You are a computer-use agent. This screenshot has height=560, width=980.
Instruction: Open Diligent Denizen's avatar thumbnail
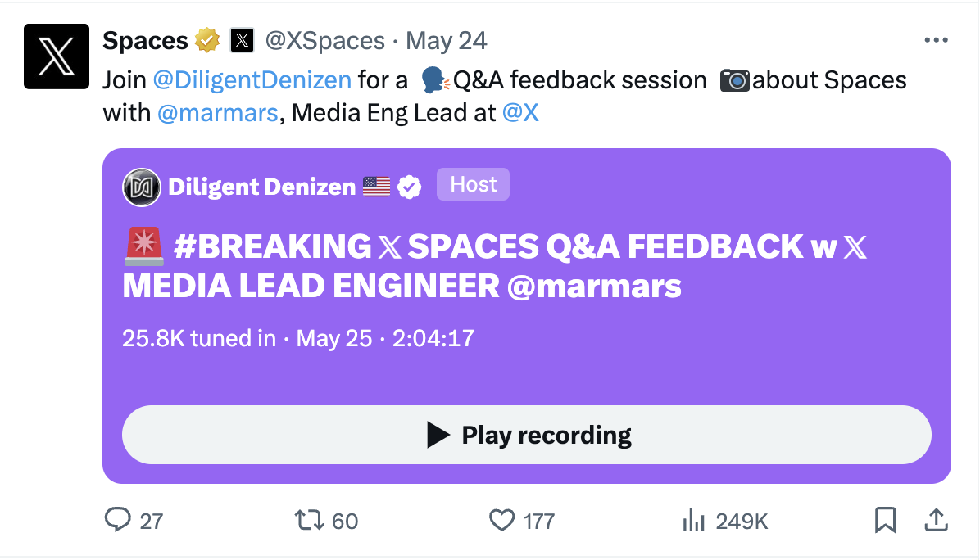point(142,186)
